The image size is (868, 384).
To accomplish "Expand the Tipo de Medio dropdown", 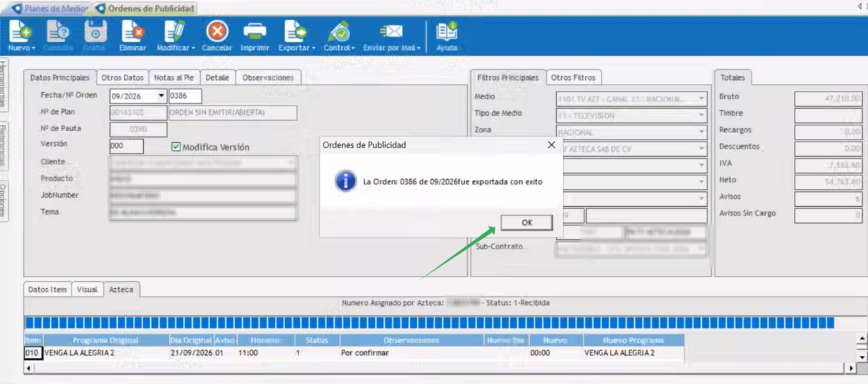I will click(x=701, y=116).
